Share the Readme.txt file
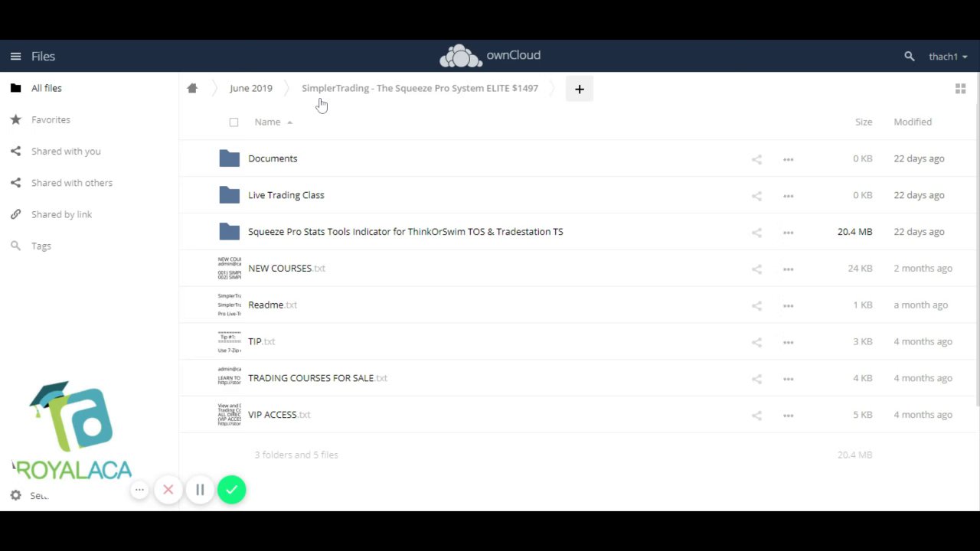This screenshot has height=551, width=980. 756,305
